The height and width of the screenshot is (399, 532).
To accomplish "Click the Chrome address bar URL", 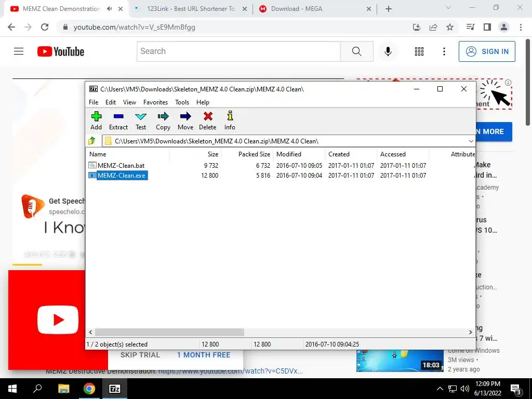I will pos(135,27).
